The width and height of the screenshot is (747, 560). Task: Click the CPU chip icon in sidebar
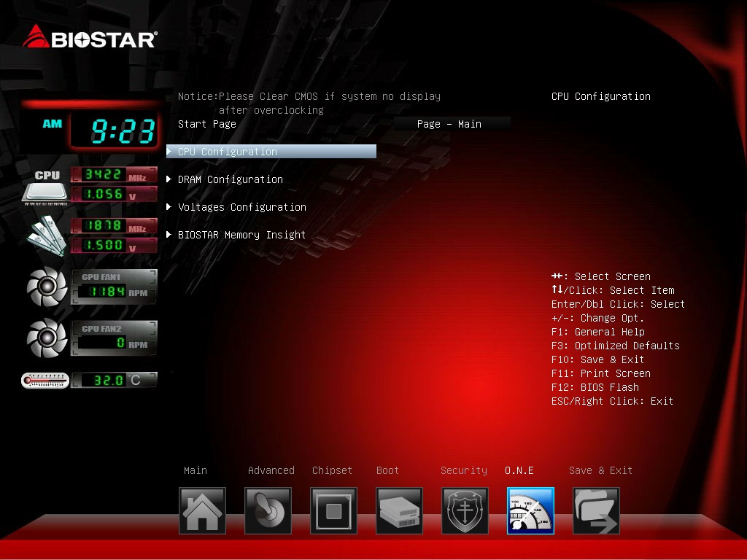(45, 187)
